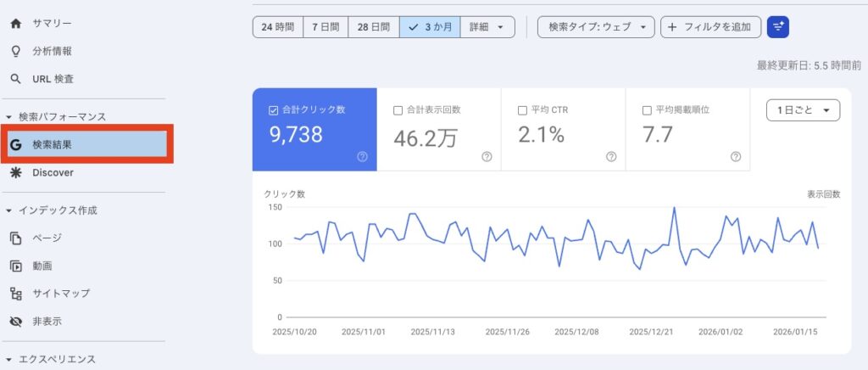Click the video icon next to 動画
Image resolution: width=868 pixels, height=370 pixels.
(15, 266)
